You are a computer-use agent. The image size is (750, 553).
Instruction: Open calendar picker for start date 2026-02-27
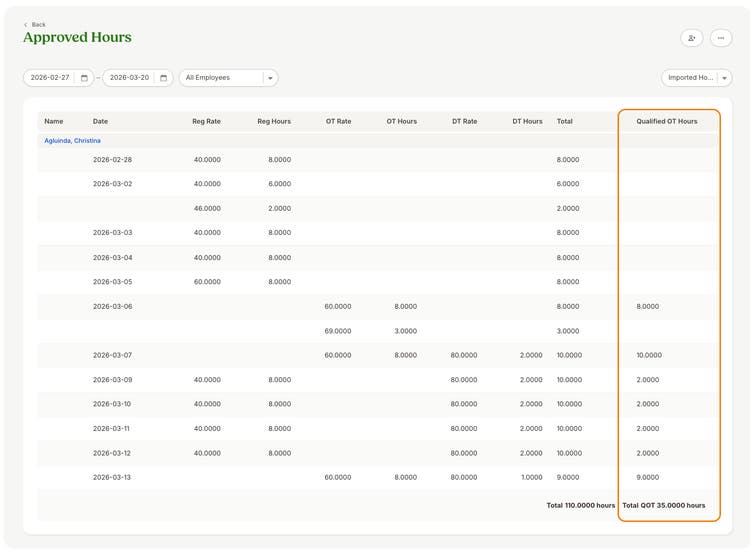[x=84, y=78]
